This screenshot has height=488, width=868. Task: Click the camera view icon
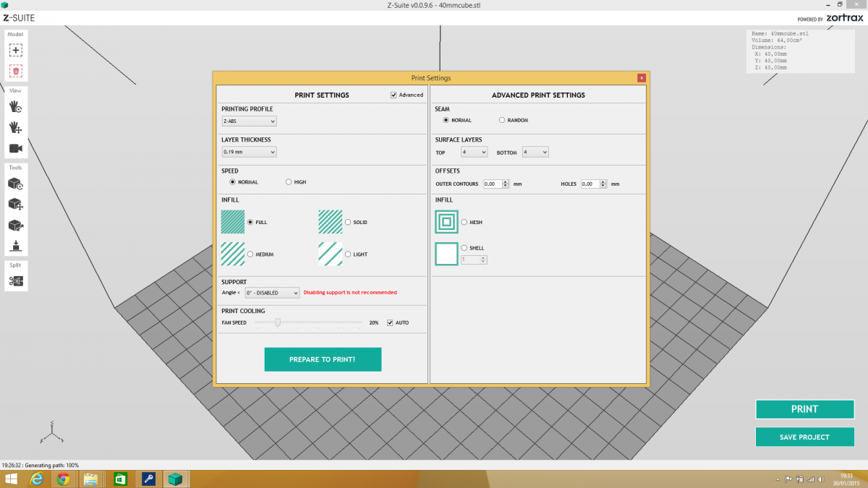pos(16,148)
